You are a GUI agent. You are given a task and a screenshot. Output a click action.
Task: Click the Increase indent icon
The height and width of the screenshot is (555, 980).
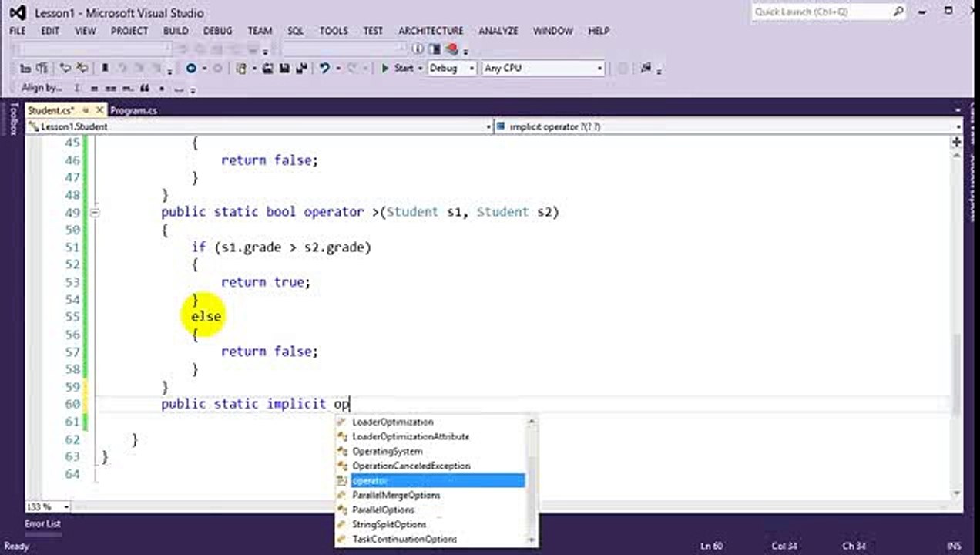[x=42, y=68]
